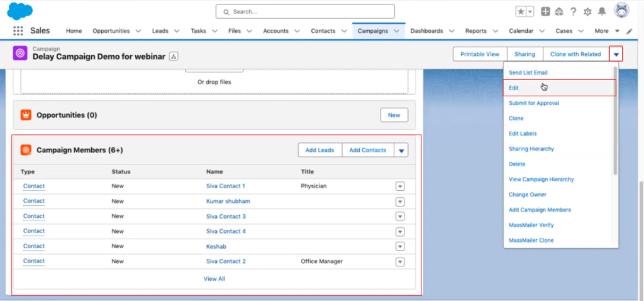Focus the global Search field
The image size is (644, 301).
[305, 11]
